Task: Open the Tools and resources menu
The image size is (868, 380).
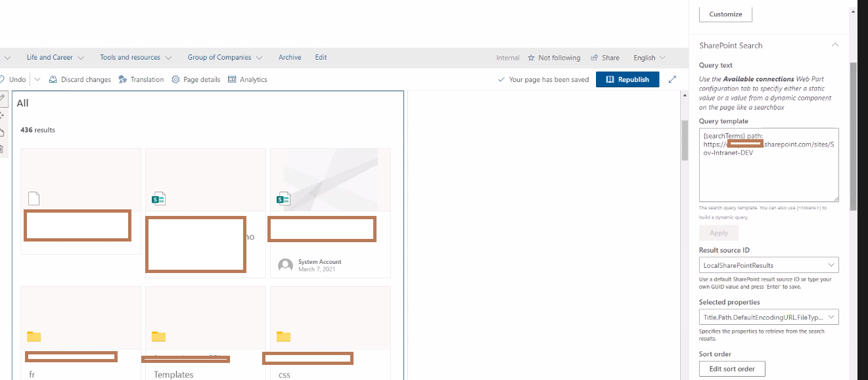Action: click(x=135, y=58)
